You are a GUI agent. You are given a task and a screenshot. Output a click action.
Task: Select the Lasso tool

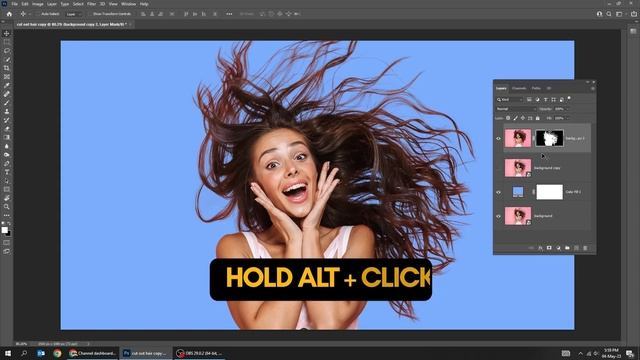[x=7, y=51]
